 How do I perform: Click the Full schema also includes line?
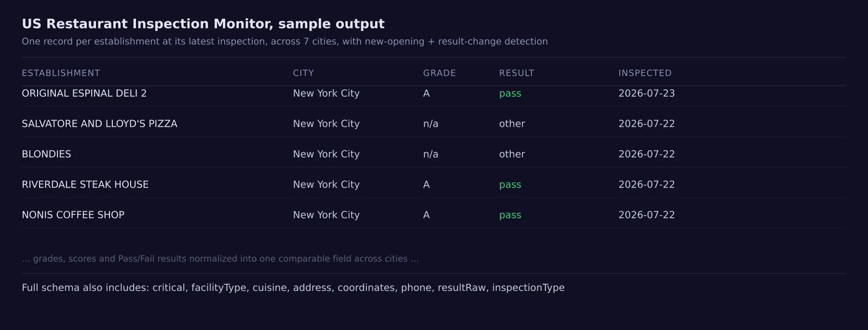coord(293,288)
